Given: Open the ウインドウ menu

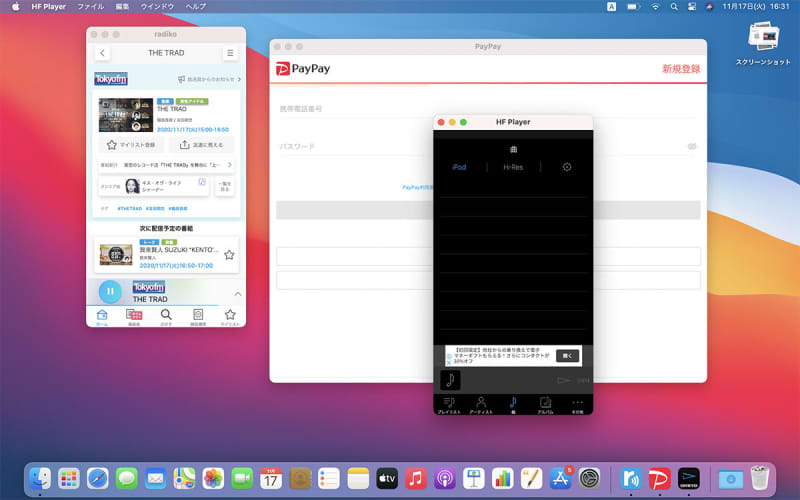Looking at the screenshot, I should coord(157,7).
